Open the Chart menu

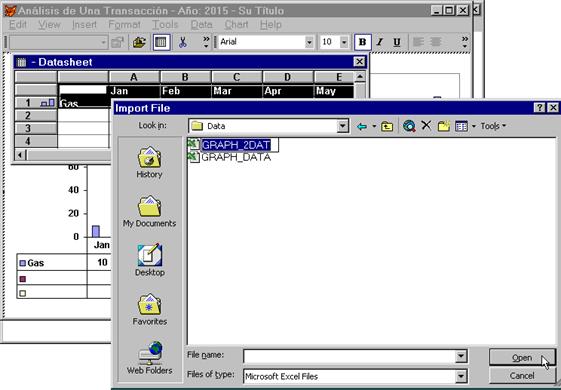(x=236, y=25)
